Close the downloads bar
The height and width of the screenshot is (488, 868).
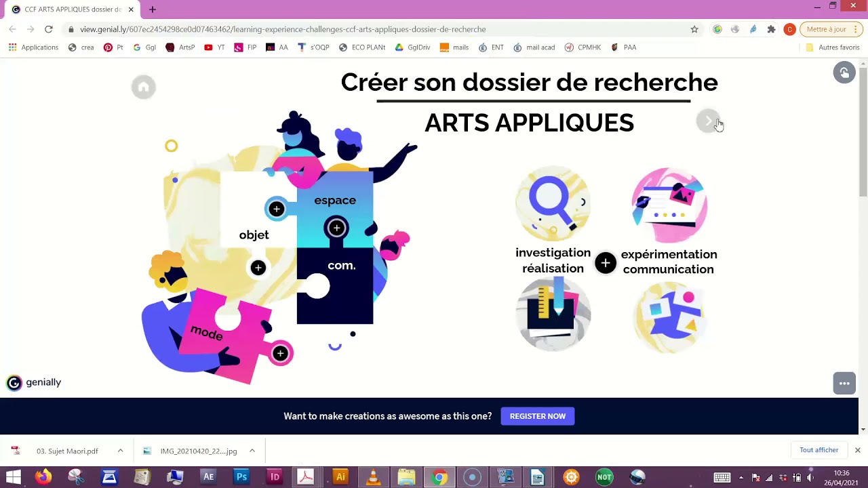click(857, 450)
